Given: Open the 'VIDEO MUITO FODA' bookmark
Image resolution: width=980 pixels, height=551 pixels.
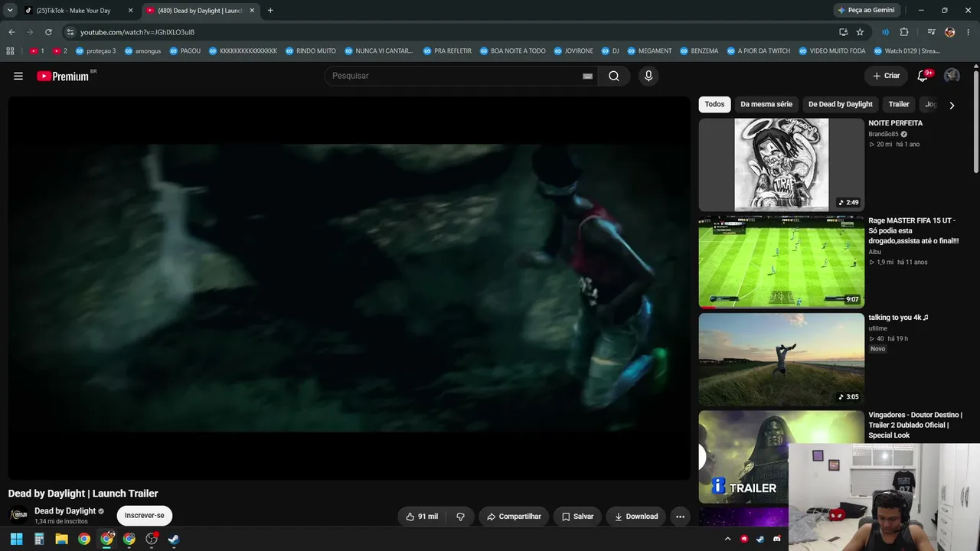Looking at the screenshot, I should click(x=831, y=51).
